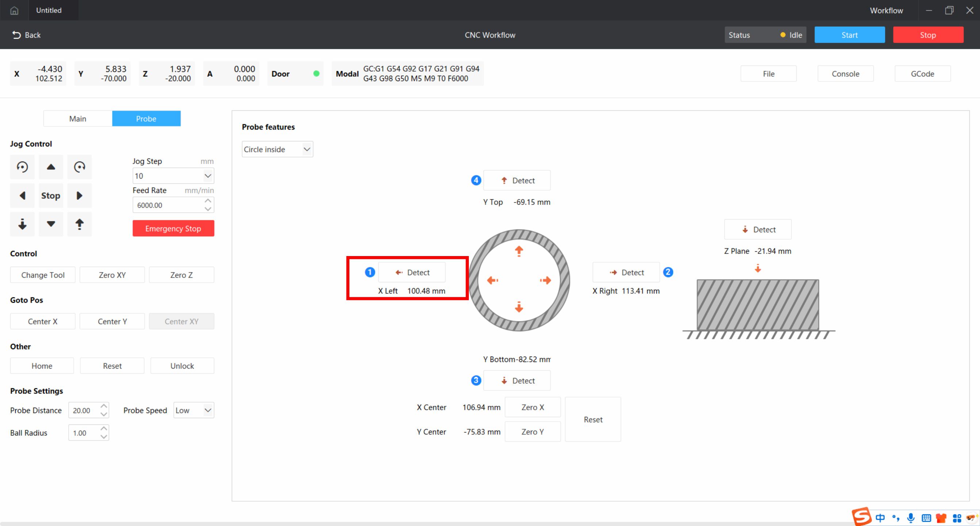Jog X-axis right using right arrow icon
This screenshot has height=526, width=980.
point(80,195)
